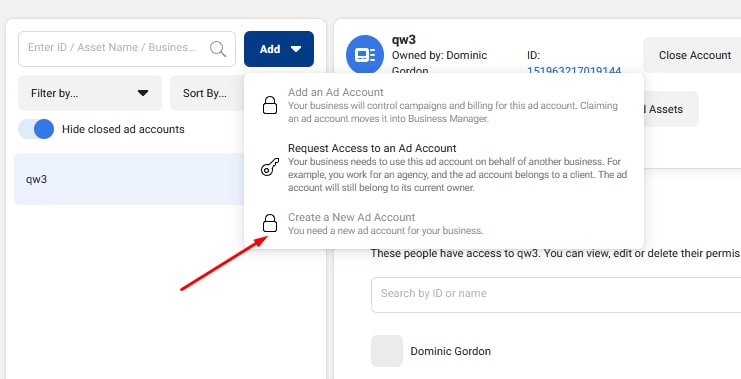
Task: Click key icon beside Request Access
Action: coord(270,167)
